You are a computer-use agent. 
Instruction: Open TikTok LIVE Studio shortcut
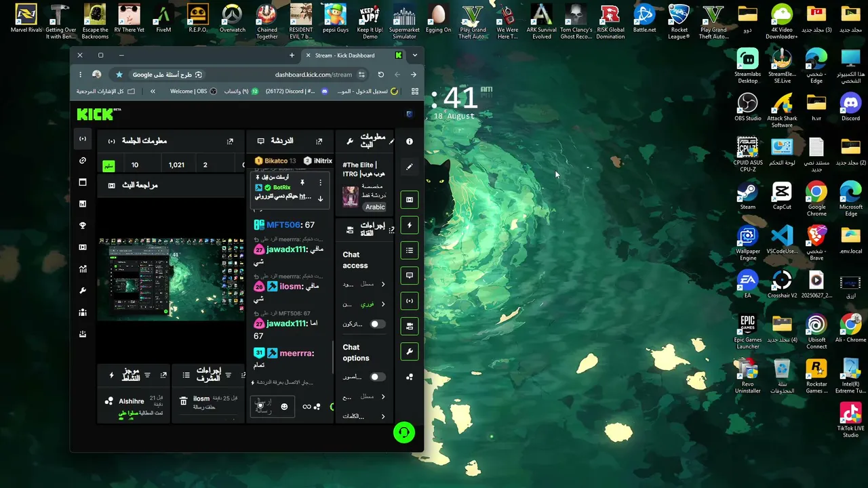click(850, 420)
